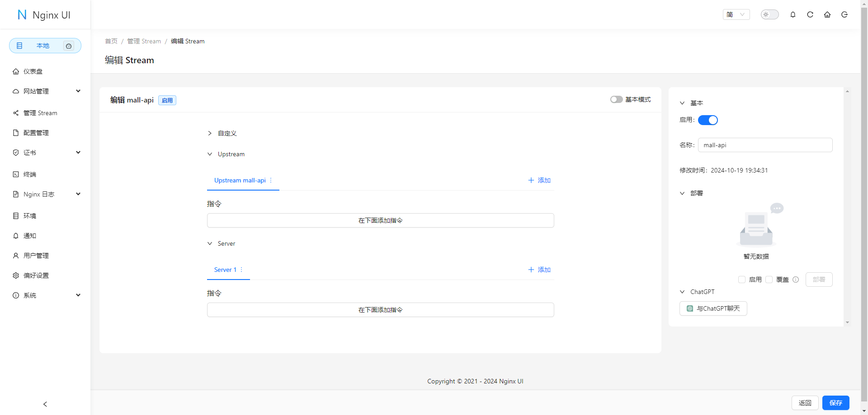Click 与ChatGPT聊天 button
This screenshot has height=415, width=868.
pyautogui.click(x=713, y=308)
